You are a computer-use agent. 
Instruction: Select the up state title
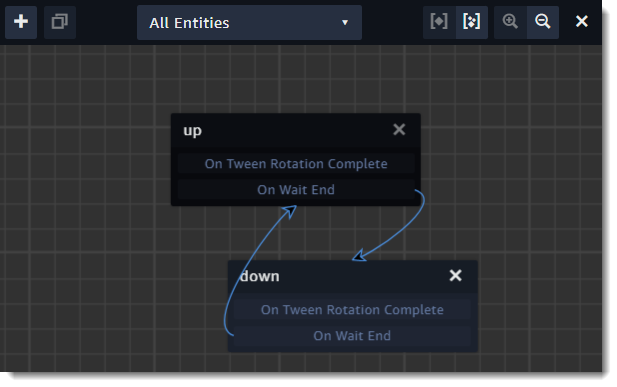(192, 131)
